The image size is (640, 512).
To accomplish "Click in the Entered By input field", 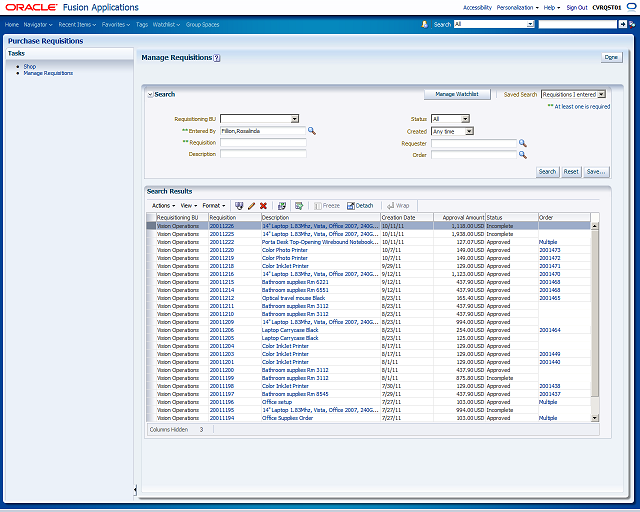I will coord(263,131).
